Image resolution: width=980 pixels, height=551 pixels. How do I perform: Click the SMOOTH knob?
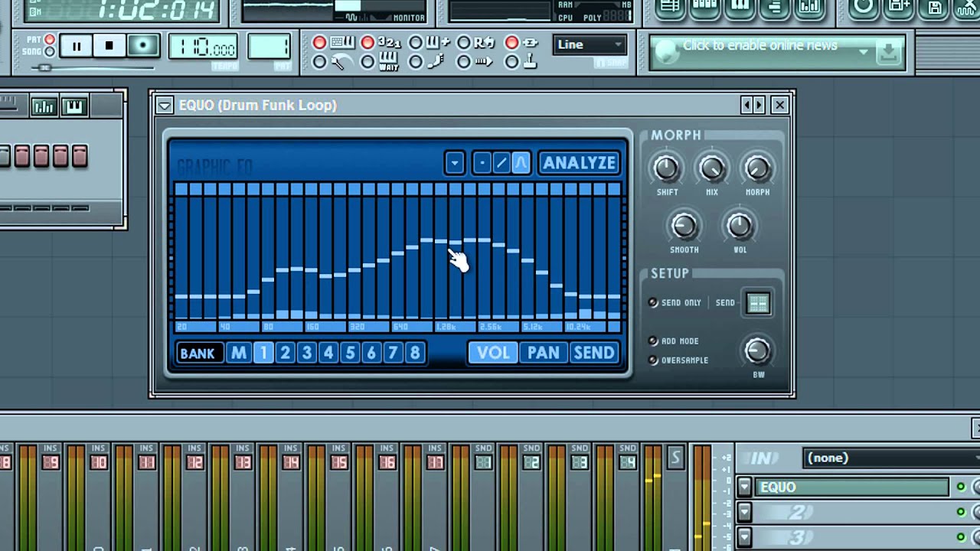[684, 226]
